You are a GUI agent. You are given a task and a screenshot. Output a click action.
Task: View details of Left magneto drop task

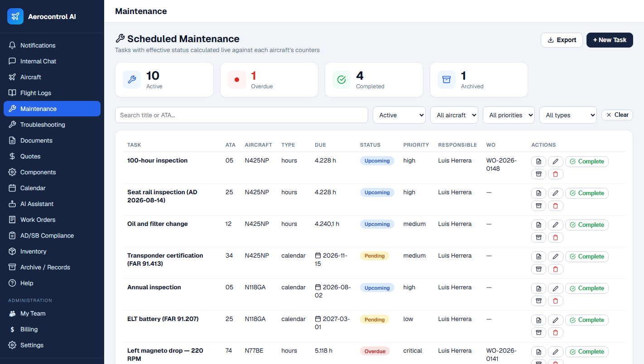point(538,352)
